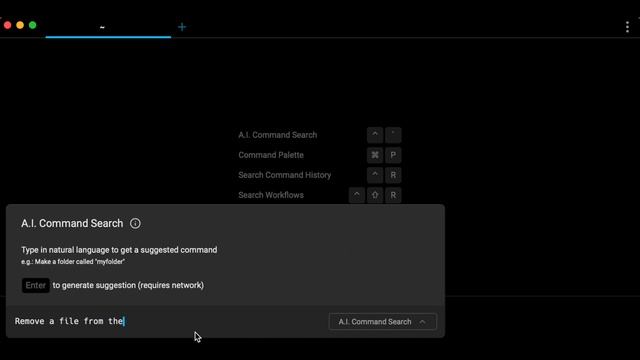The image size is (640, 360).
Task: Open a new tab with plus icon
Action: coord(182,27)
